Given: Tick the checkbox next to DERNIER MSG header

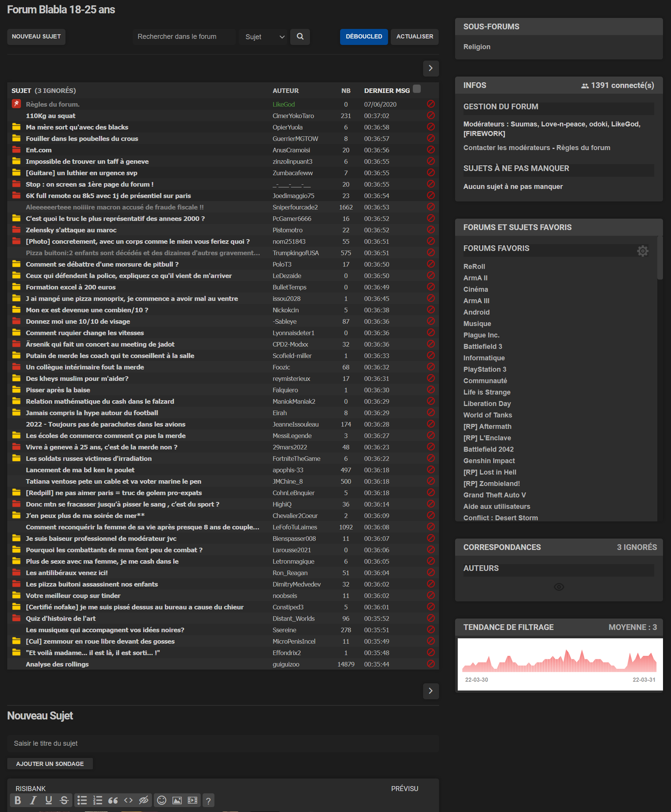Looking at the screenshot, I should click(x=417, y=89).
